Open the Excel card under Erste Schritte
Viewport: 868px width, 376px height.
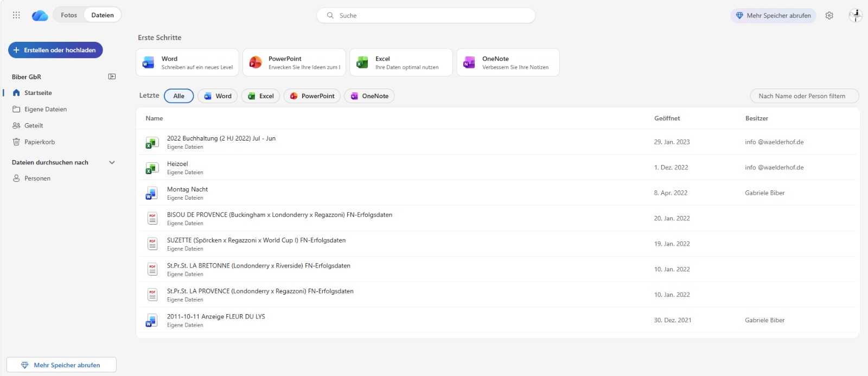point(401,62)
